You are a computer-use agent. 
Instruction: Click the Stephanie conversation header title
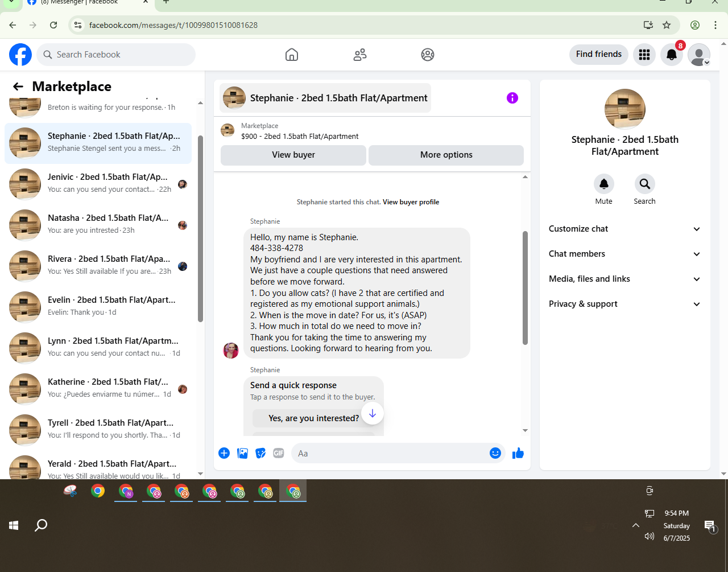(325, 98)
